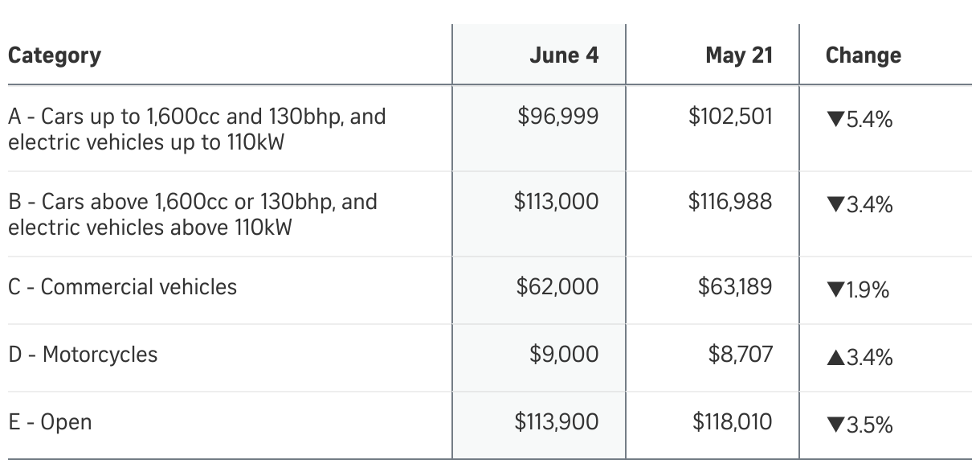Click the down arrow beside 3.5%
The height and width of the screenshot is (468, 980).
[834, 425]
